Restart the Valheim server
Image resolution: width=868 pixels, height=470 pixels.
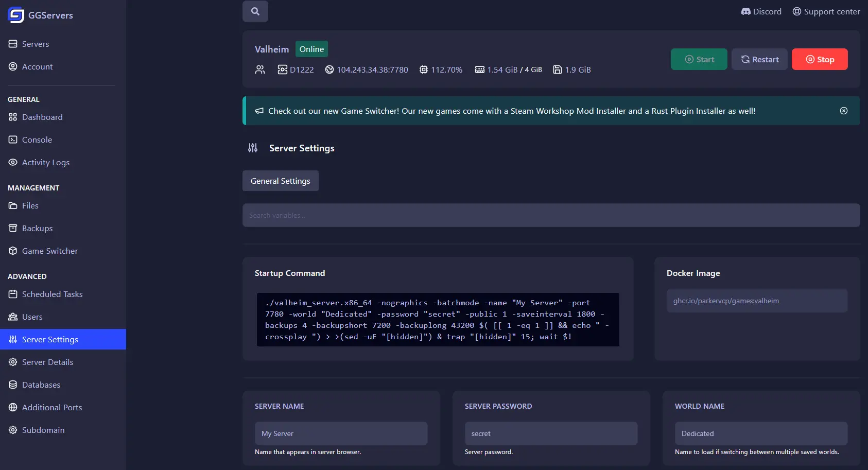pos(759,59)
